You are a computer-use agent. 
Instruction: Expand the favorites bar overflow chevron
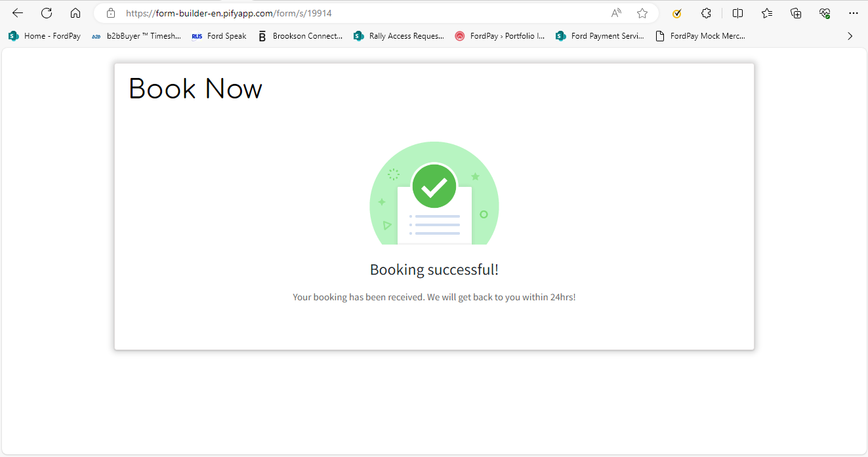(x=850, y=36)
